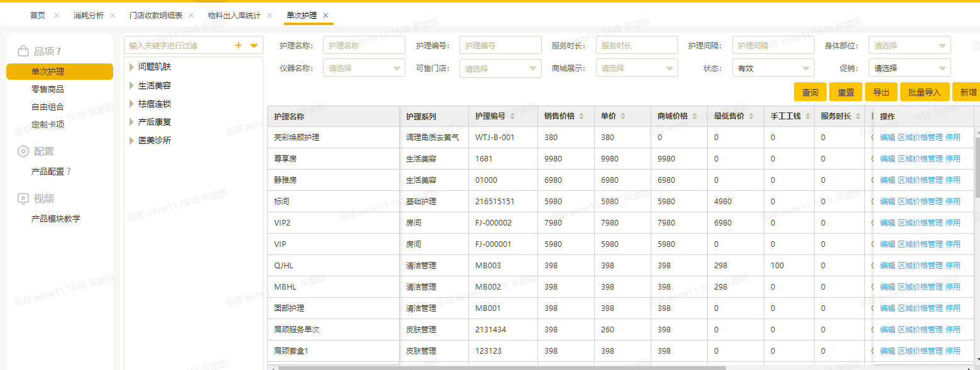The image size is (980, 370).
Task: Click the 品项 bag icon
Action: pos(23,51)
